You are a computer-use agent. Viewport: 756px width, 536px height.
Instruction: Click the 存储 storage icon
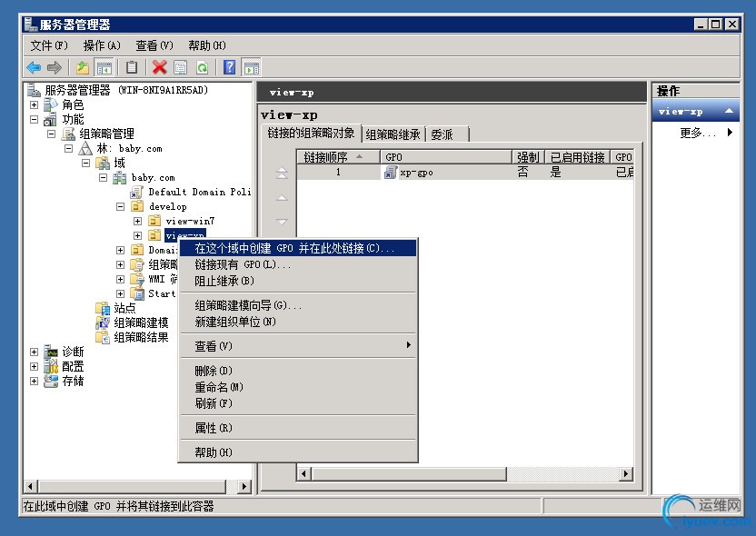(x=51, y=381)
